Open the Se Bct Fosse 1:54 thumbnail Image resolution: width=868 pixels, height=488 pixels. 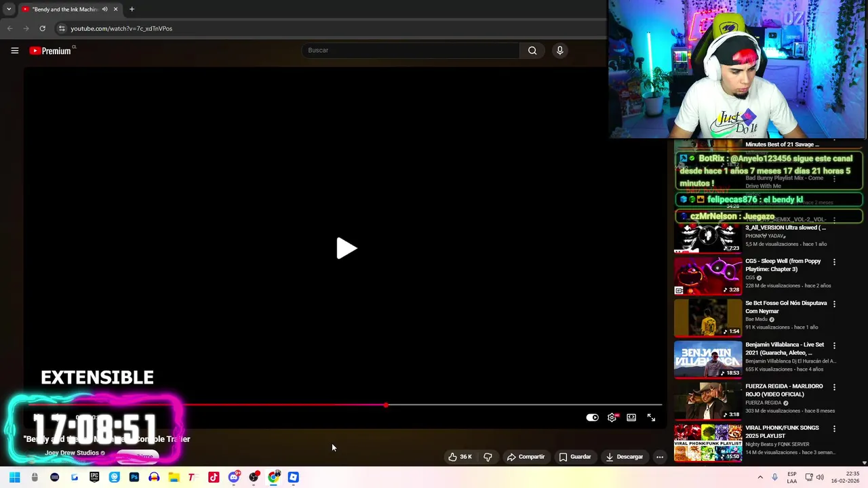tap(708, 317)
